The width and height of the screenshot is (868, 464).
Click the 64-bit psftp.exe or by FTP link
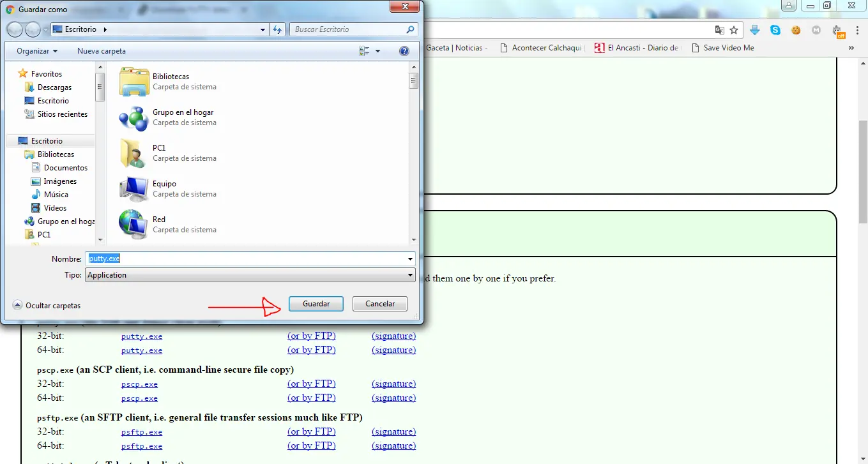(311, 445)
